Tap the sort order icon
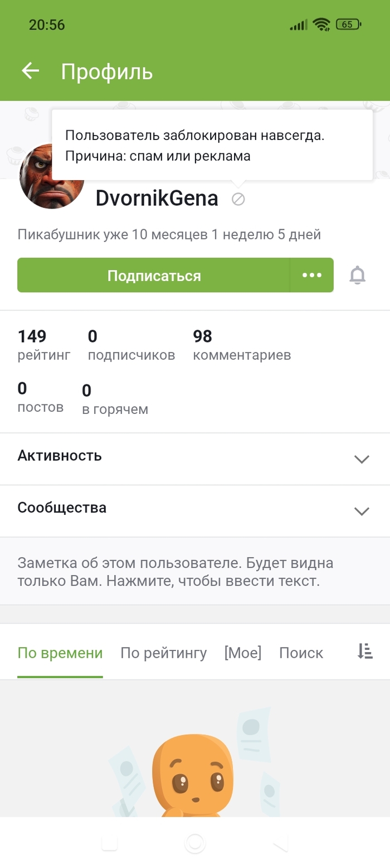 365,651
